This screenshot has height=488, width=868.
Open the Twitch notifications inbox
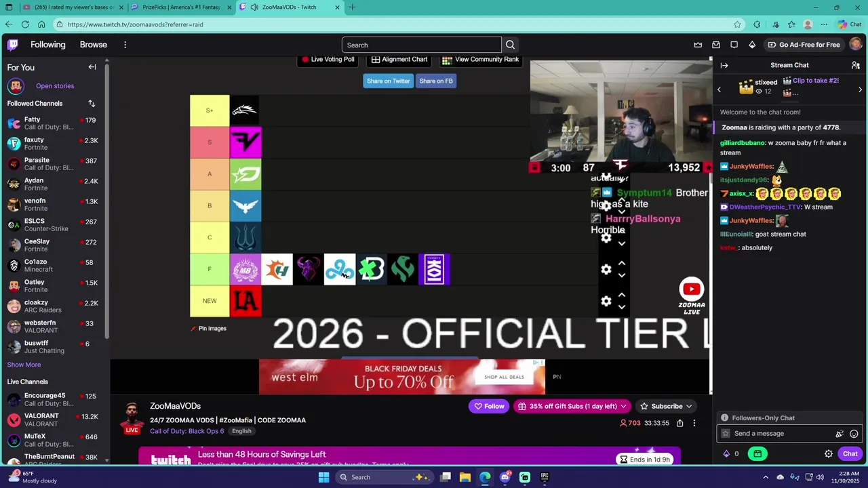pyautogui.click(x=716, y=45)
